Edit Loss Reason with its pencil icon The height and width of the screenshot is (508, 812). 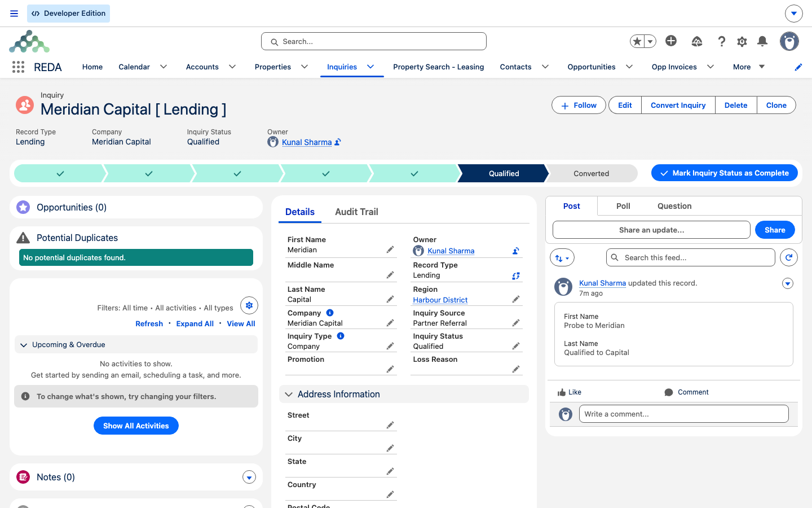coord(515,369)
